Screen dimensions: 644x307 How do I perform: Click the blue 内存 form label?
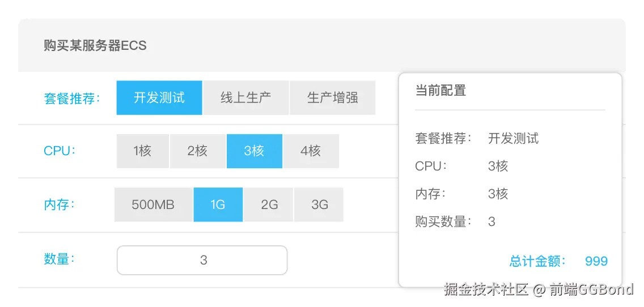click(x=60, y=204)
